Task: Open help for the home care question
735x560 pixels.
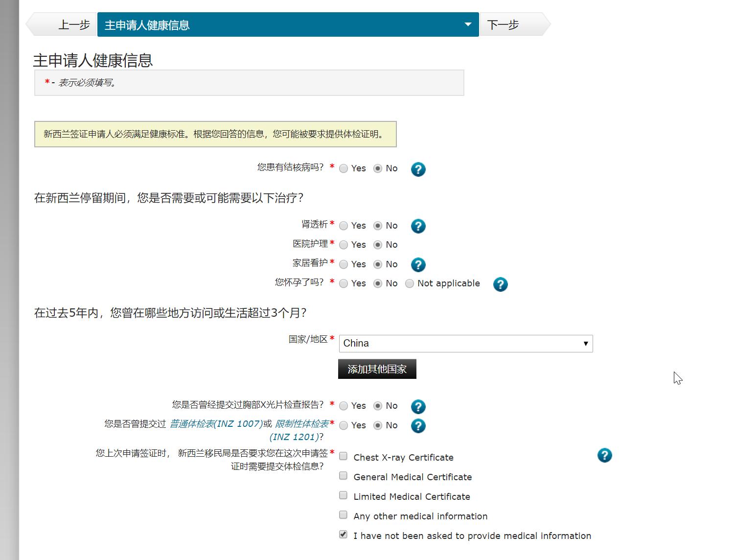Action: (418, 265)
